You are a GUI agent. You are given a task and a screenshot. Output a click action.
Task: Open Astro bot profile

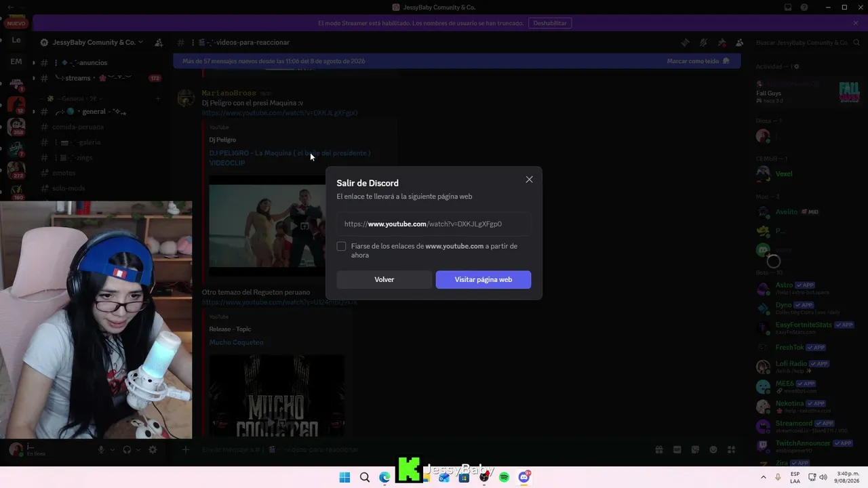point(807,288)
